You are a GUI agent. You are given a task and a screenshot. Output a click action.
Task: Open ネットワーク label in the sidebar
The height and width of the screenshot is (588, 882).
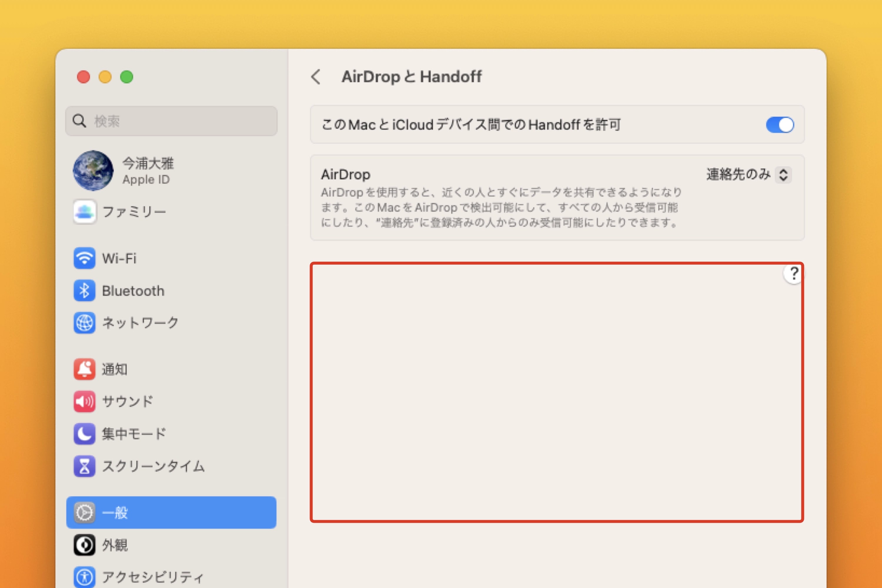[x=141, y=323]
